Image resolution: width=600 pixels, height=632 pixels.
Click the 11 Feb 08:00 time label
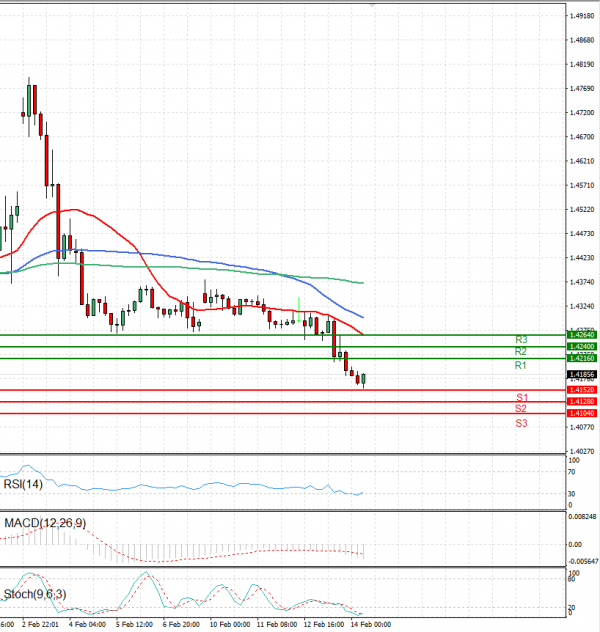point(277,624)
